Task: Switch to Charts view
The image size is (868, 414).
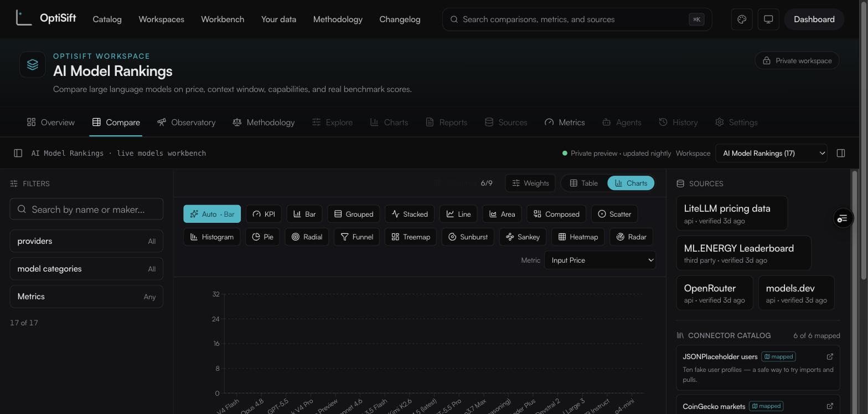Action: point(631,183)
